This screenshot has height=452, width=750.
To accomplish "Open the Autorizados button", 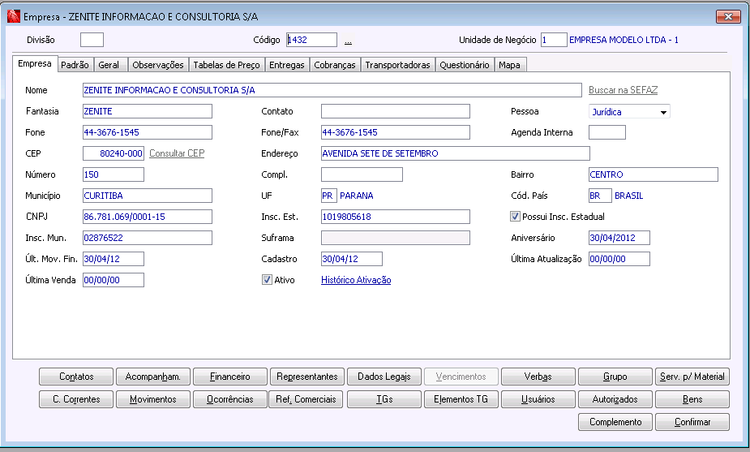I will [x=615, y=399].
